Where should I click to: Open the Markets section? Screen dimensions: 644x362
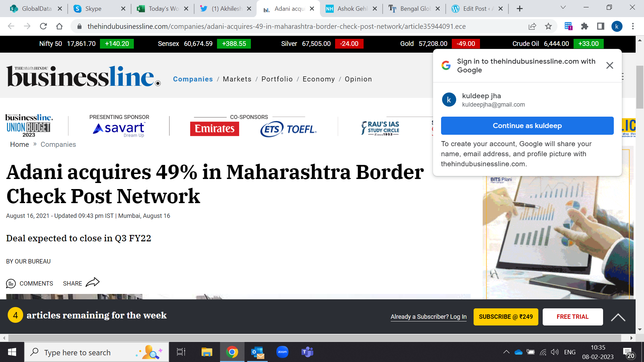[237, 79]
